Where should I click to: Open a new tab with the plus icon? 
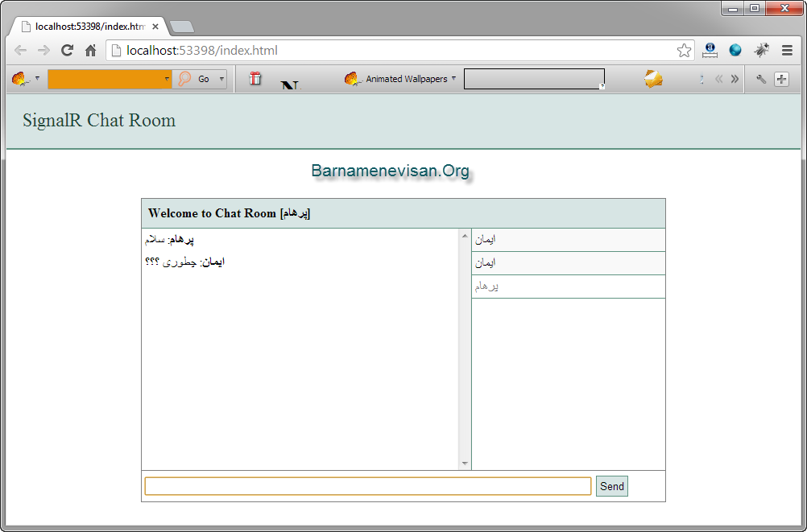click(x=782, y=79)
